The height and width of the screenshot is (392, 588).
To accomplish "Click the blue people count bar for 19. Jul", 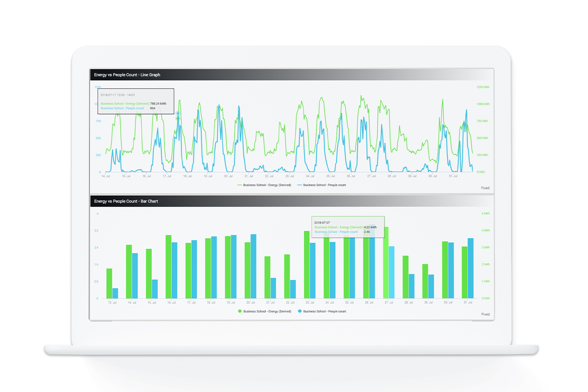I will pyautogui.click(x=234, y=267).
